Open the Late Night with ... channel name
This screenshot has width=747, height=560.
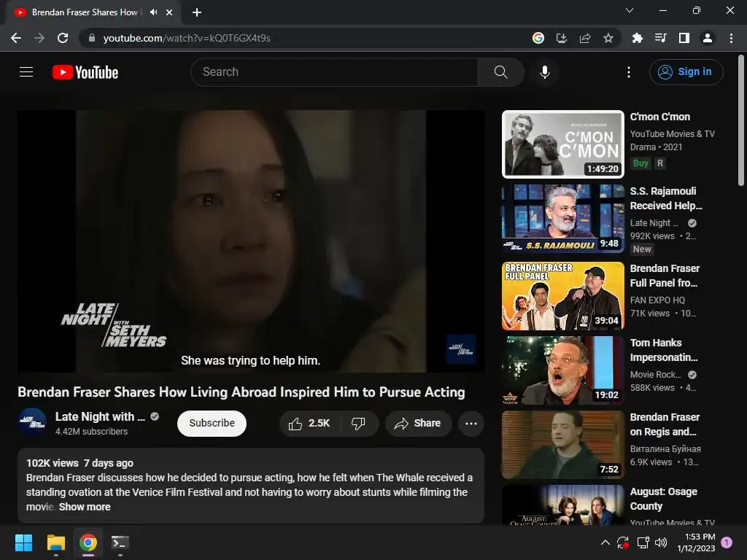tap(100, 416)
